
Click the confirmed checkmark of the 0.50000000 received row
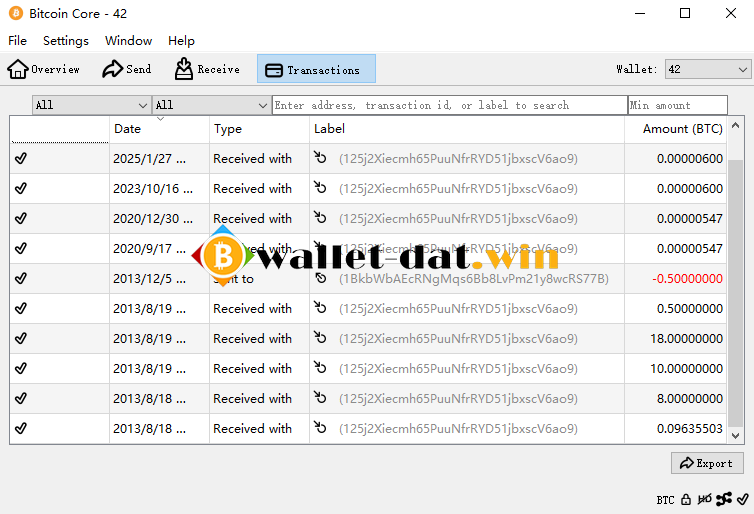[21, 308]
